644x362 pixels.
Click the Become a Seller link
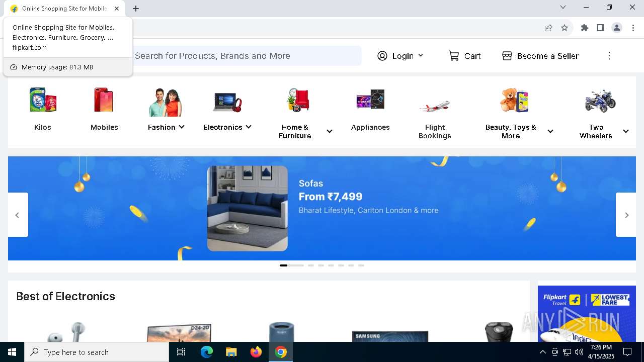coord(548,56)
